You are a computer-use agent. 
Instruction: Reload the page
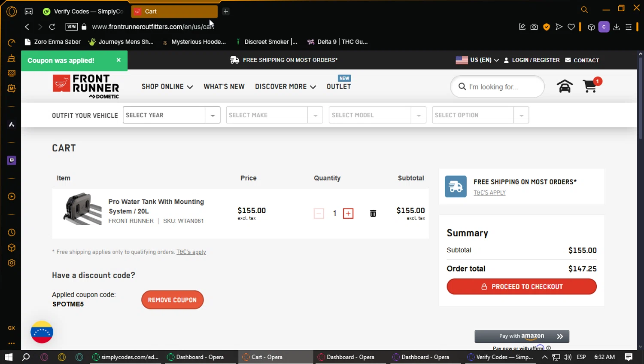[52, 27]
